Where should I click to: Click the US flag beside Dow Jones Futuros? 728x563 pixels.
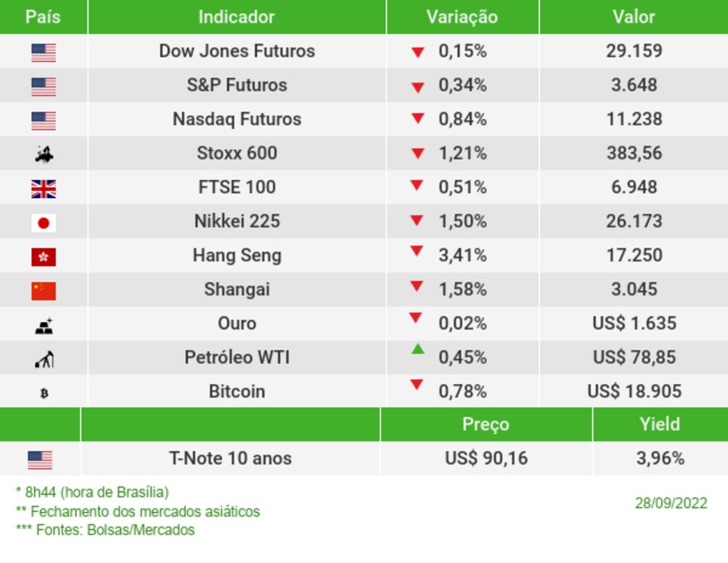click(44, 52)
